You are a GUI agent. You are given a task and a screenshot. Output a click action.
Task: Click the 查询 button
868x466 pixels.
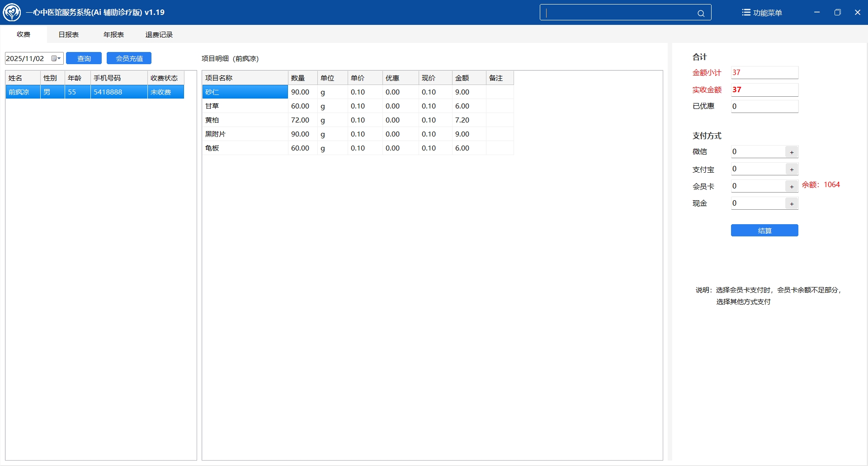(x=84, y=58)
